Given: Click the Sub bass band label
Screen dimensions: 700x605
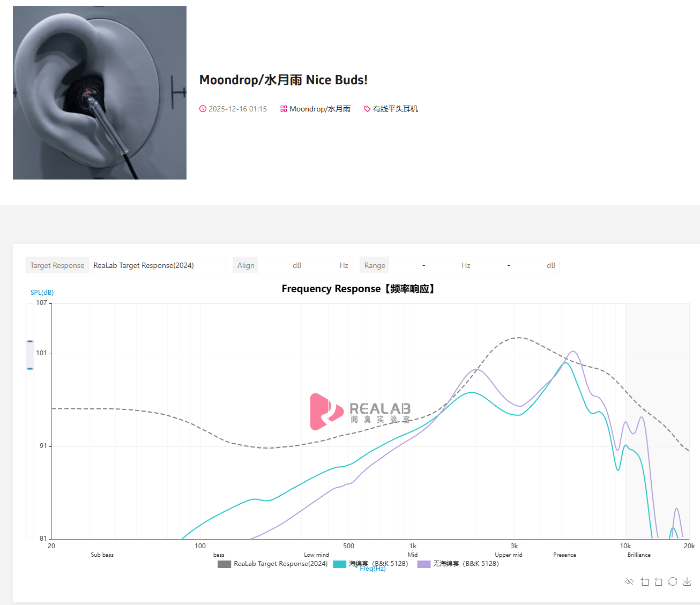Looking at the screenshot, I should (x=102, y=555).
